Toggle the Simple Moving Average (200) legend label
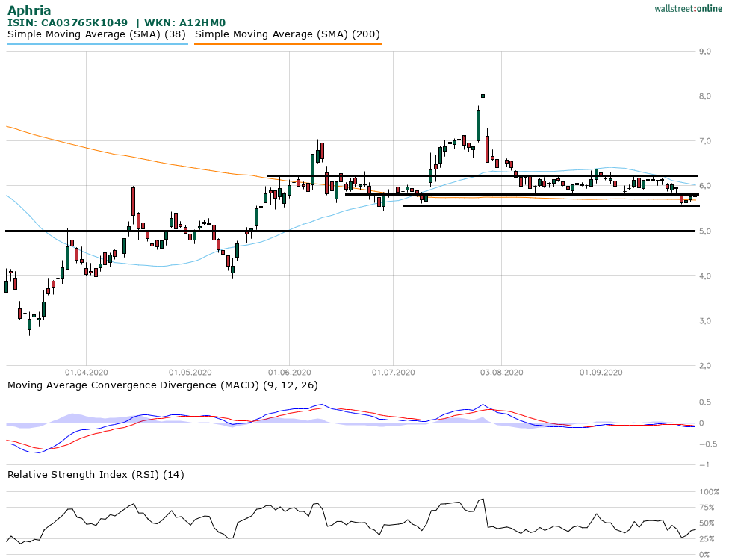 click(288, 34)
